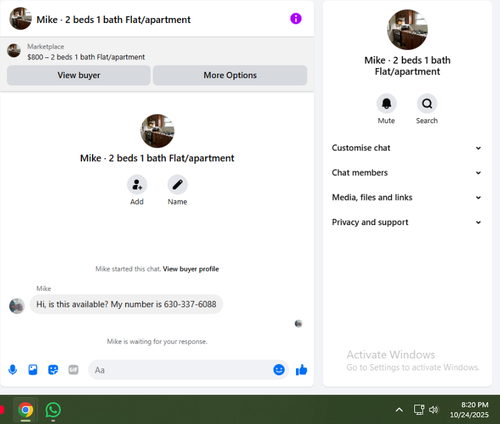
Task: Click 'Mike is waiting for your response' text
Action: (x=157, y=342)
